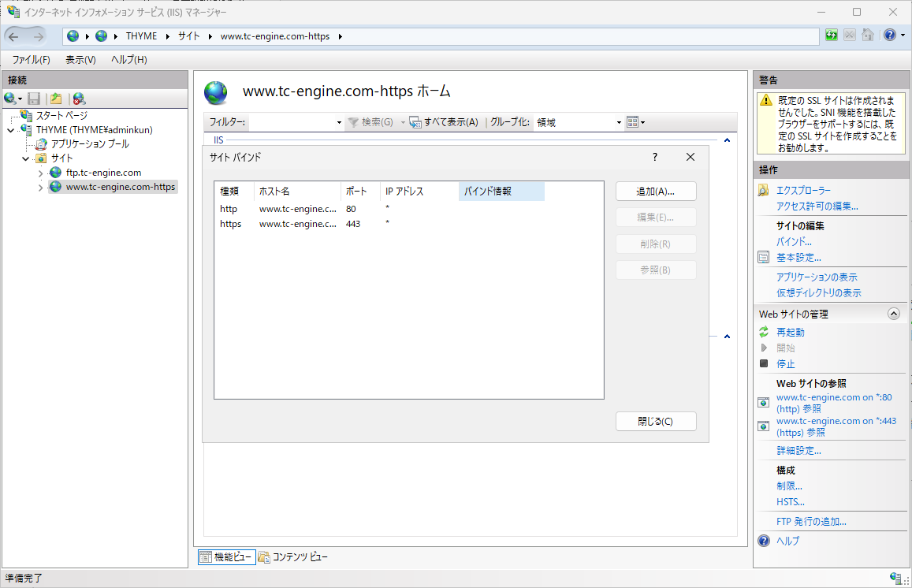Image resolution: width=912 pixels, height=588 pixels.
Task: Collapse the Web site management (Web サイトの管理) section
Action: [893, 314]
